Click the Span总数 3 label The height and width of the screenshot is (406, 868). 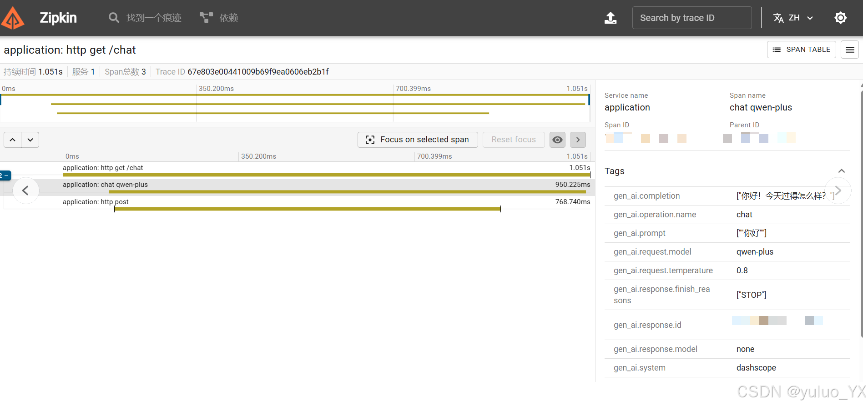125,72
